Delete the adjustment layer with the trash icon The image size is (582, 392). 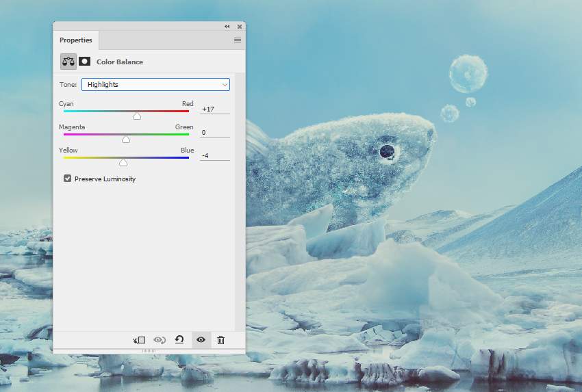point(220,339)
